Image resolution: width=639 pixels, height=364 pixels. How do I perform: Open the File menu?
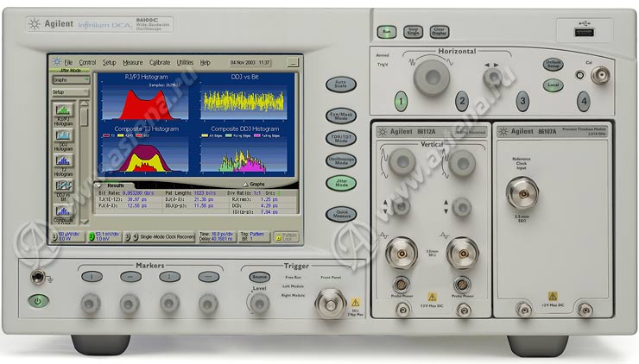point(68,62)
